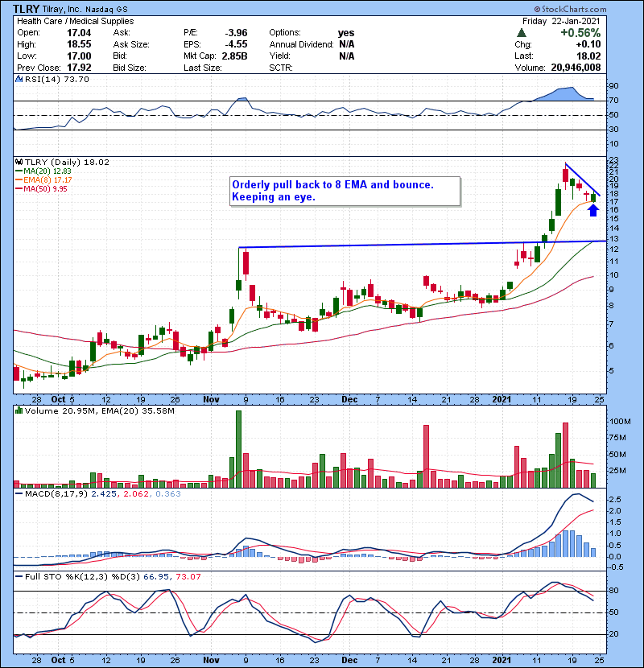The width and height of the screenshot is (644, 668).
Task: Click the Options value yes
Action: 346,33
